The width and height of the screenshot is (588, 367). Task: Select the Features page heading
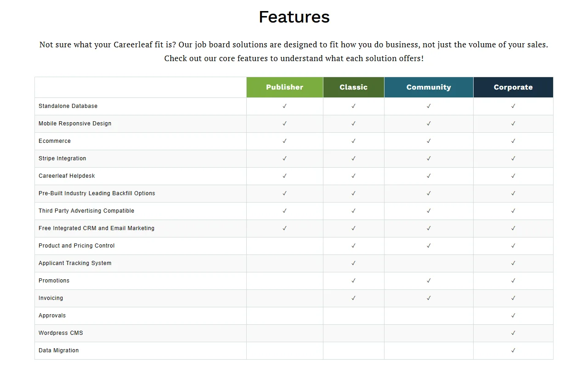[x=294, y=17]
